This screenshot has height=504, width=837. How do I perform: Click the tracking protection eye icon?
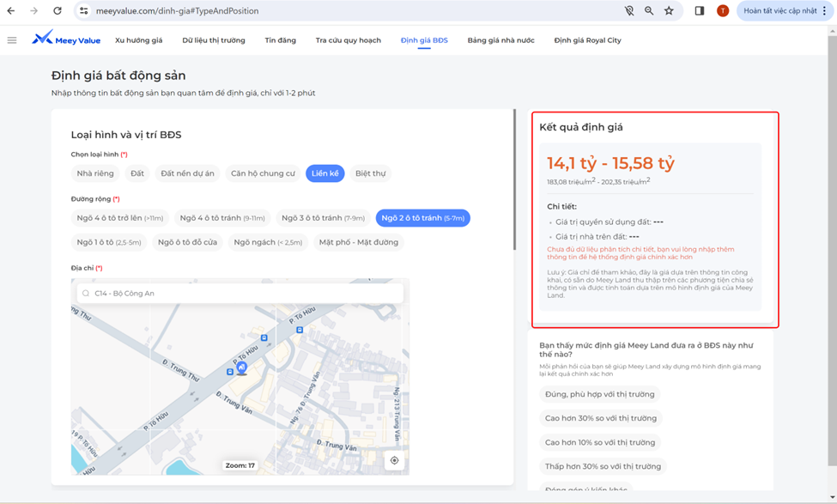point(629,11)
